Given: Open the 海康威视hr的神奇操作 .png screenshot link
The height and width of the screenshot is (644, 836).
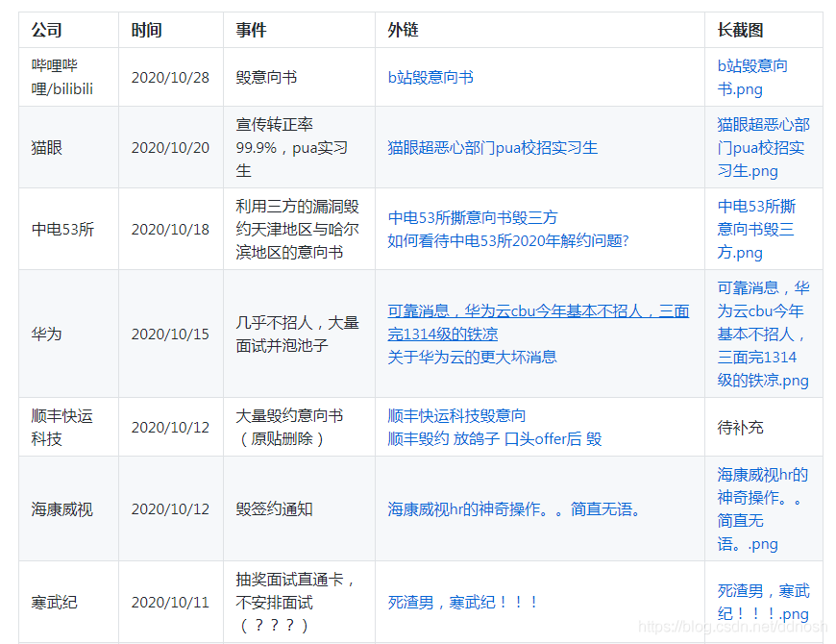Looking at the screenshot, I should [762, 509].
